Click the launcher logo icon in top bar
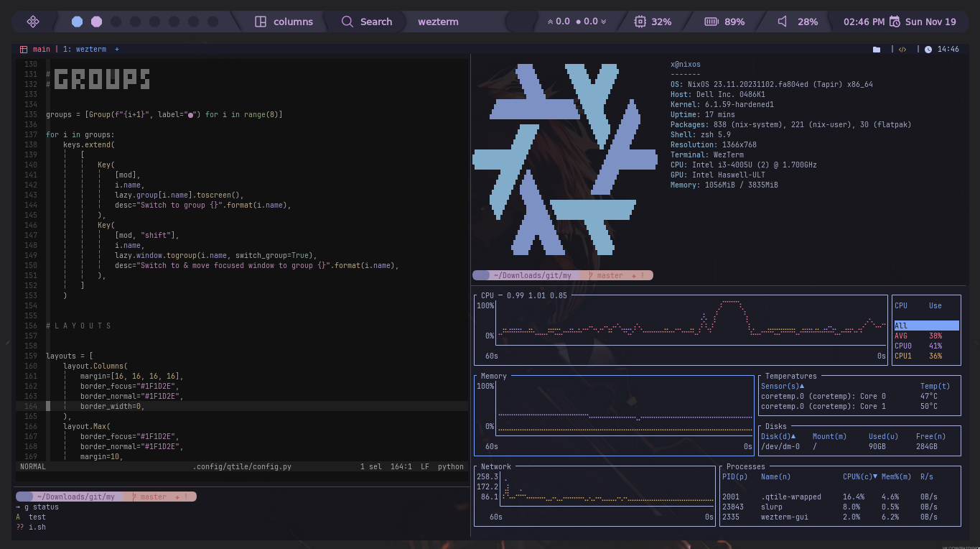The height and width of the screenshot is (549, 980). (33, 22)
